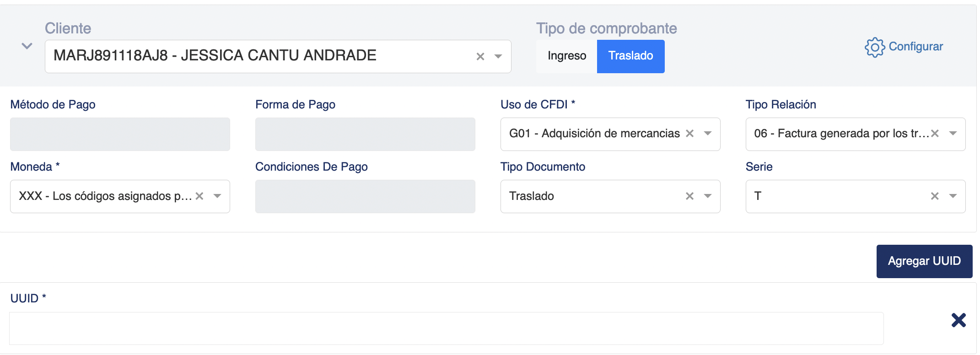Click the G01 - Adquisición de mercancias value
Screen dimensions: 980x355
(594, 133)
